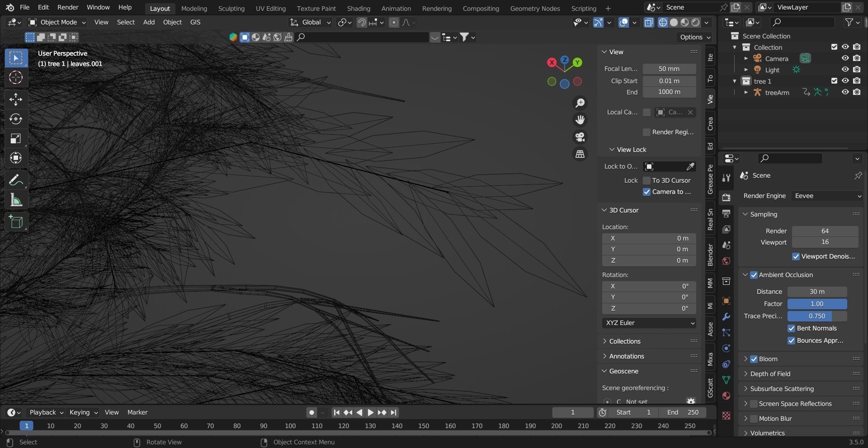The image size is (868, 448).
Task: Select the Cursor tool in the toolbar
Action: coord(16,78)
